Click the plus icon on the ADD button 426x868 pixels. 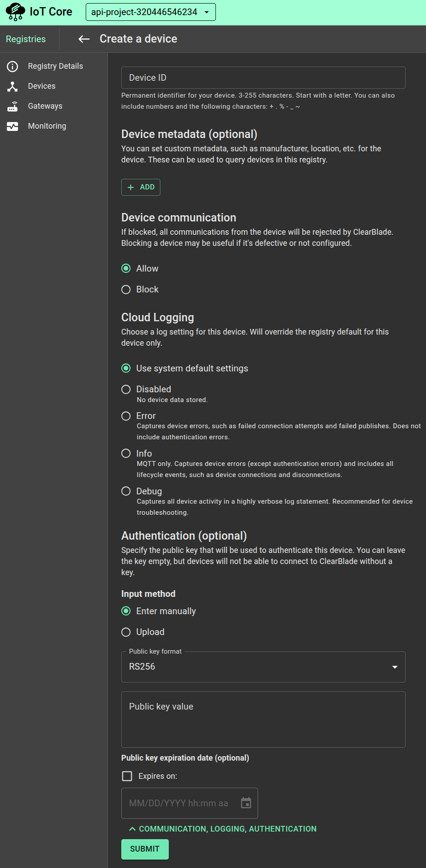coord(131,187)
